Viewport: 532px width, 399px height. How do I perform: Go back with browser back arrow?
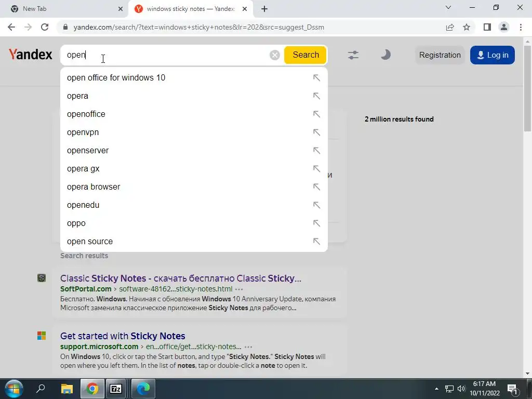click(11, 27)
